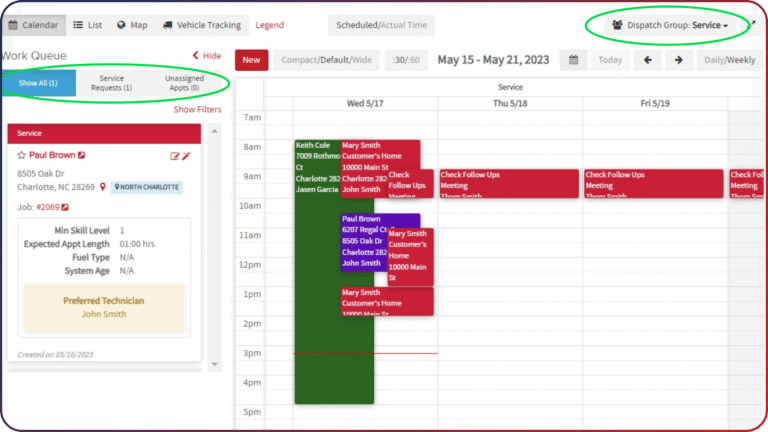The height and width of the screenshot is (432, 768).
Task: Click the expand fullscreen icon at top right
Action: click(x=751, y=24)
